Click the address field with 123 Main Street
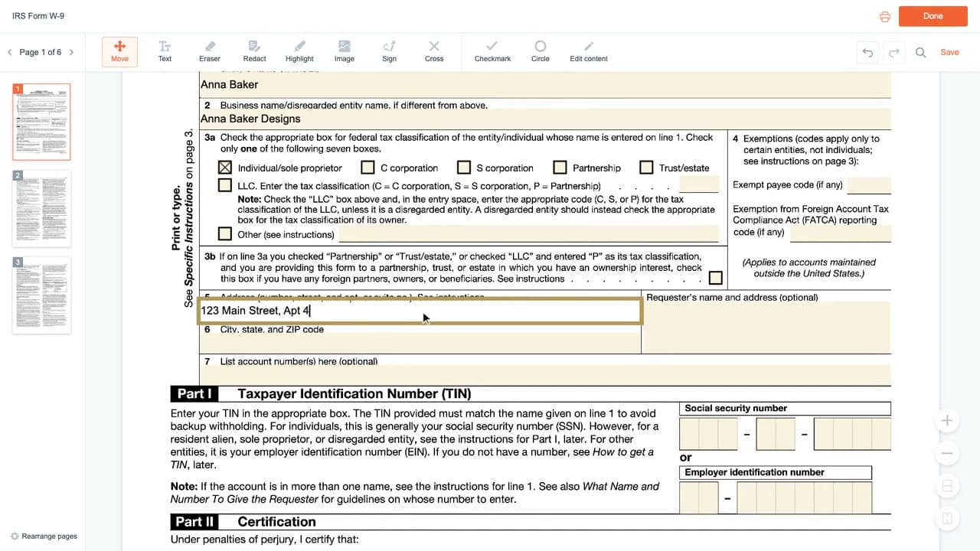 420,311
